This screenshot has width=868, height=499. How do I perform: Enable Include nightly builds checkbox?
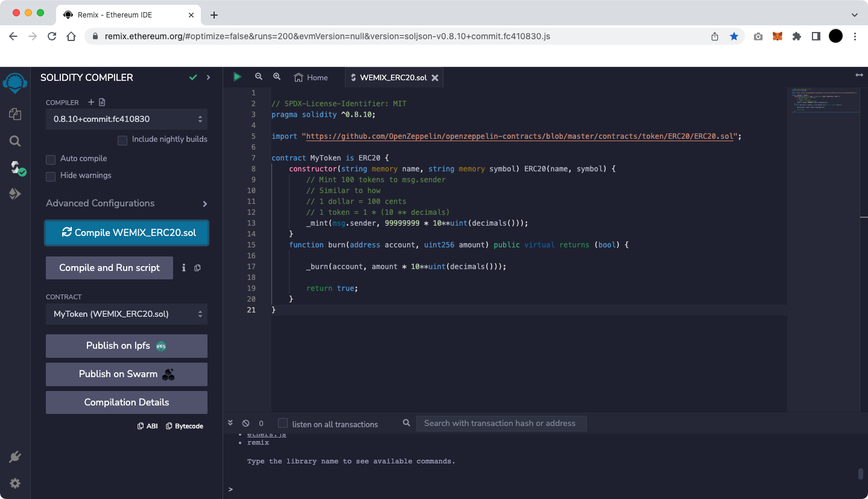122,140
